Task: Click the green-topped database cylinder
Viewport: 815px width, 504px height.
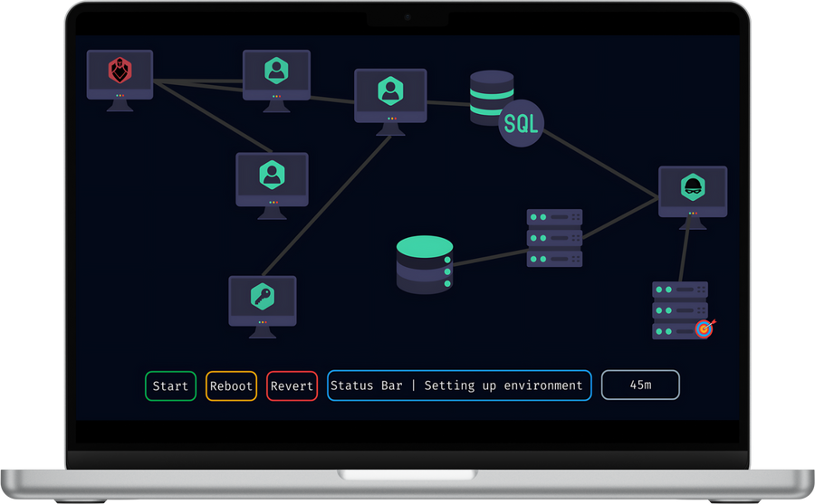Action: point(425,264)
